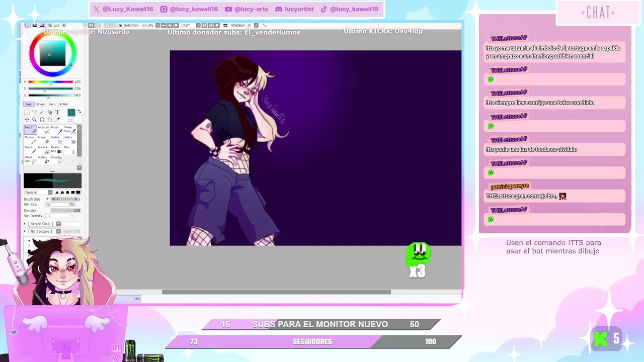The image size is (644, 362).
Task: Toggle the RGB slider panel
Action: coord(34,25)
